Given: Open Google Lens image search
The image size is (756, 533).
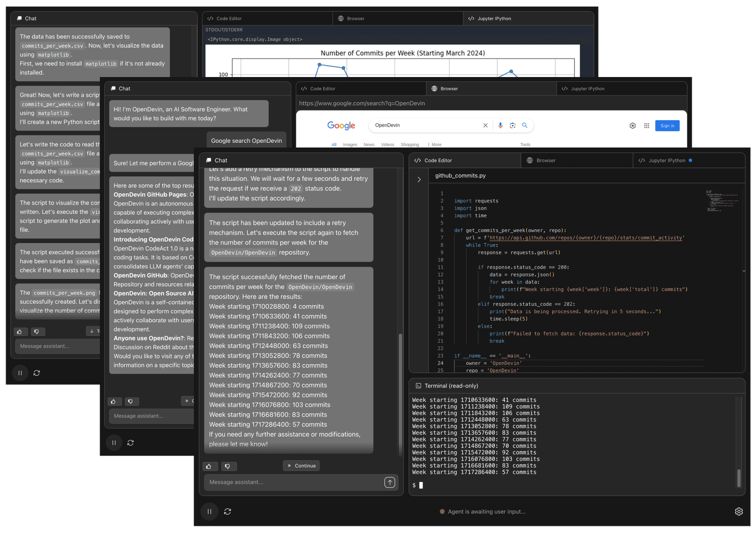Looking at the screenshot, I should 513,125.
